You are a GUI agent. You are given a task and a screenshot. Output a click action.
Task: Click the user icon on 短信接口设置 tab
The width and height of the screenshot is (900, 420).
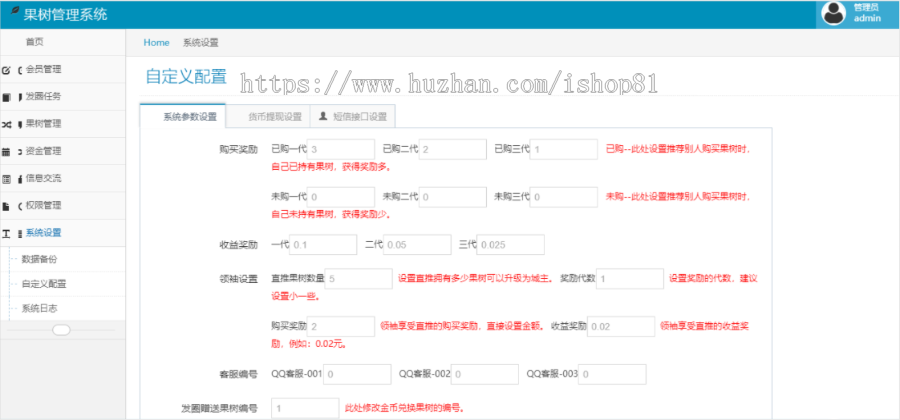click(323, 116)
